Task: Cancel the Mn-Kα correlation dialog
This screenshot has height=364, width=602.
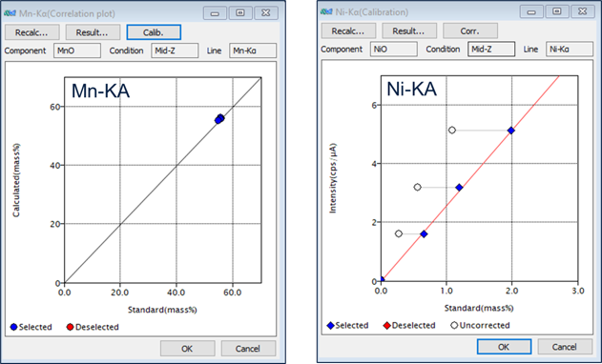Action: tap(248, 348)
